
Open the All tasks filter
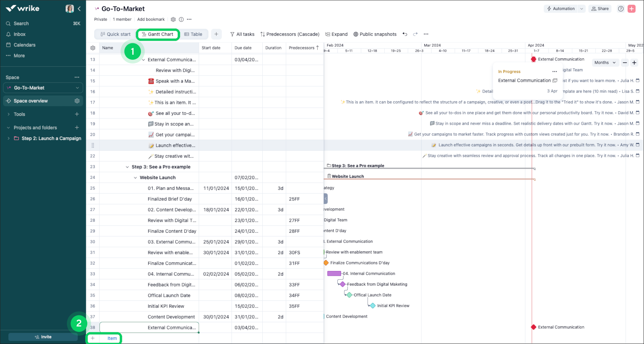242,34
